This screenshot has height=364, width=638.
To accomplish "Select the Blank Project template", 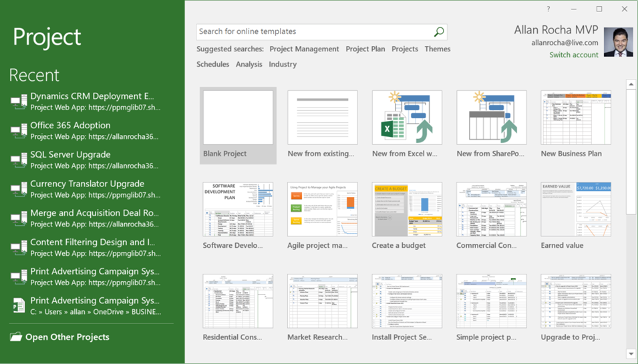I will click(x=238, y=126).
